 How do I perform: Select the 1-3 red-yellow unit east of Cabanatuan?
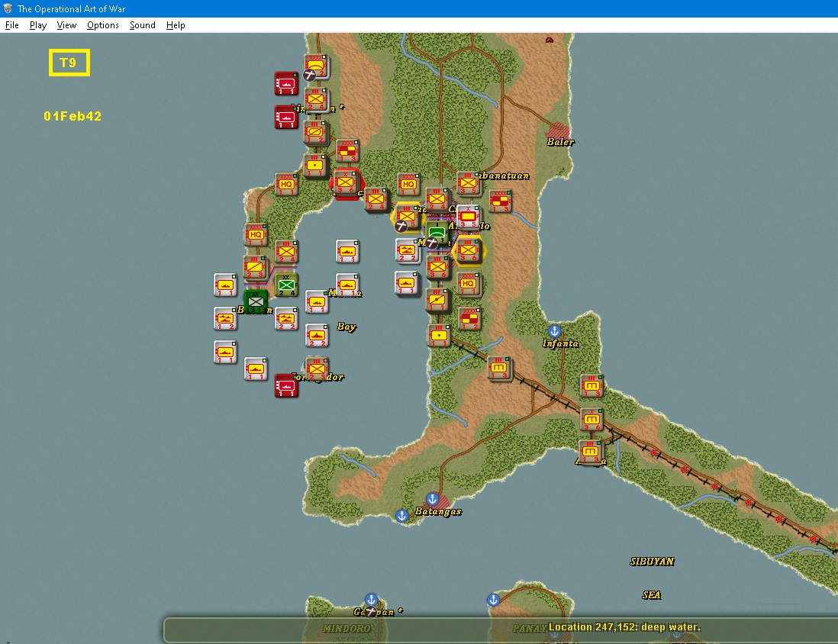pos(500,201)
